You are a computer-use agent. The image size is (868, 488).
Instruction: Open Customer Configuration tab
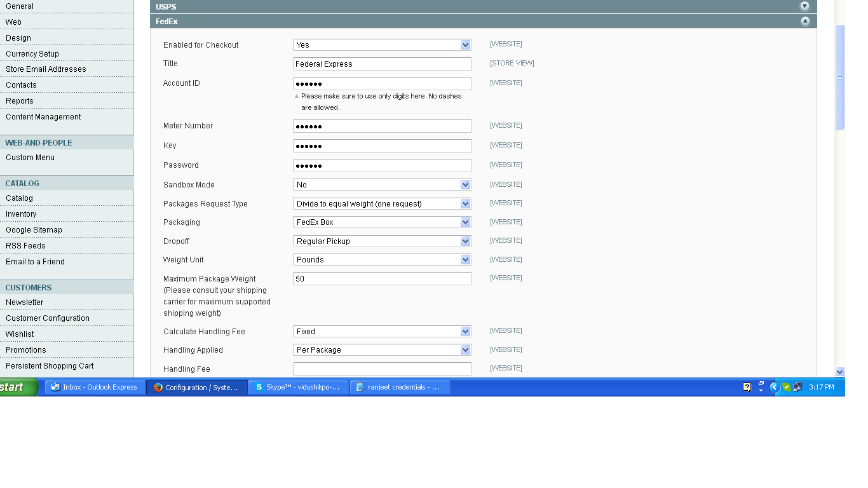point(67,318)
